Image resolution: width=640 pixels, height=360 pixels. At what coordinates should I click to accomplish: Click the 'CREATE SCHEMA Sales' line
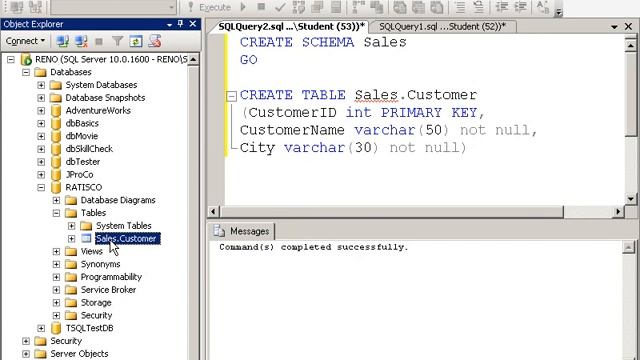coord(323,42)
